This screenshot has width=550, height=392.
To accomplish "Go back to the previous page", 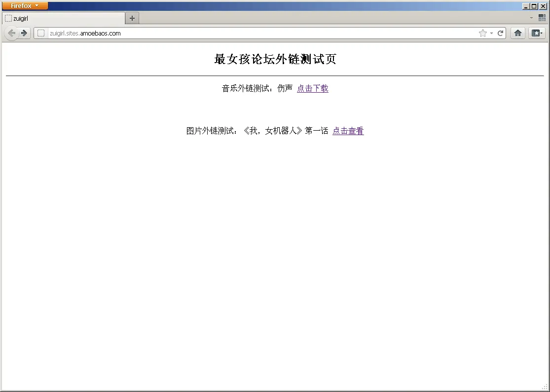I will (x=12, y=33).
